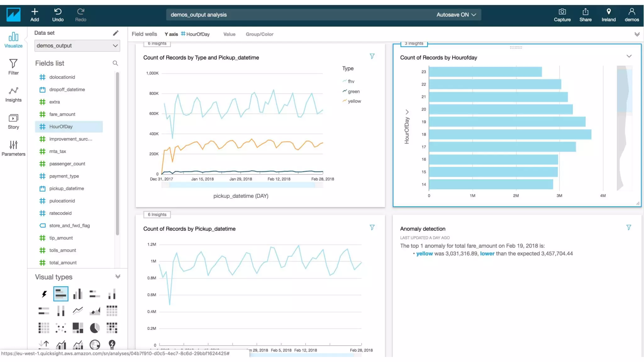Click the Add button in top toolbar
This screenshot has width=644, height=362.
[35, 15]
